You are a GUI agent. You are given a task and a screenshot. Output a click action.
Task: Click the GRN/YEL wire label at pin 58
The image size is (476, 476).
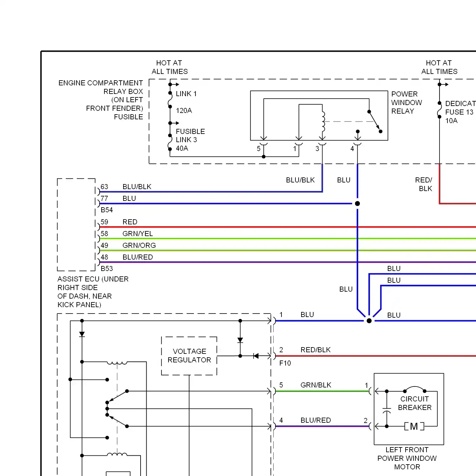point(138,234)
